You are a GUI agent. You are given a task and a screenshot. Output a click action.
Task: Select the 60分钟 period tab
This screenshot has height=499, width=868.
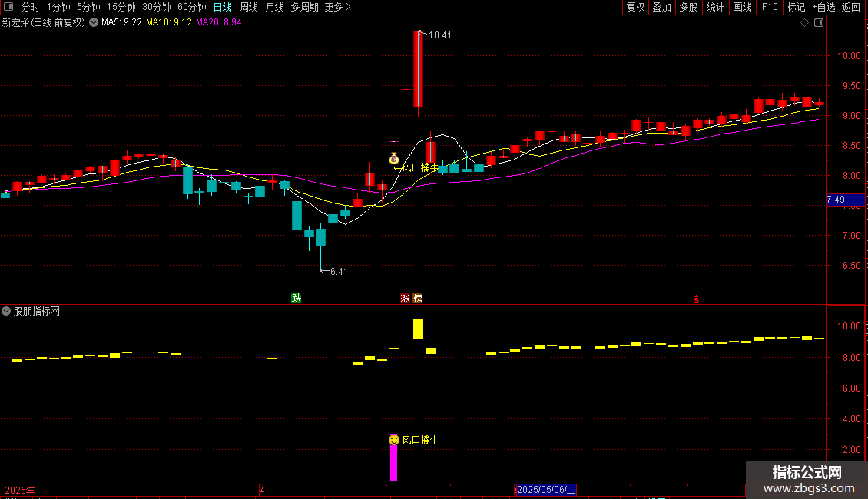point(191,7)
